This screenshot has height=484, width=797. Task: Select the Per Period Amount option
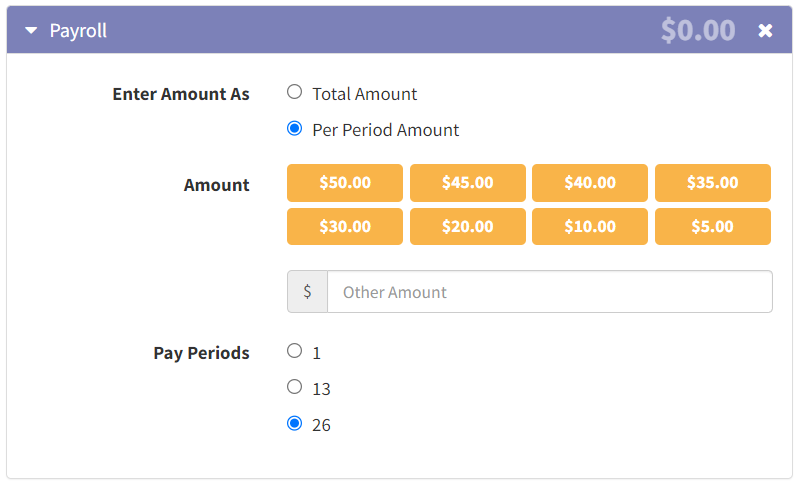[x=294, y=129]
